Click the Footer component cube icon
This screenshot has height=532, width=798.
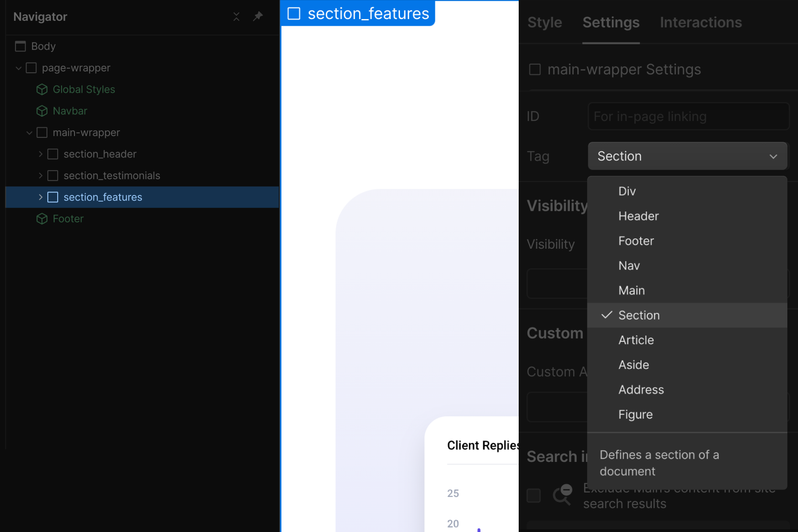[42, 219]
